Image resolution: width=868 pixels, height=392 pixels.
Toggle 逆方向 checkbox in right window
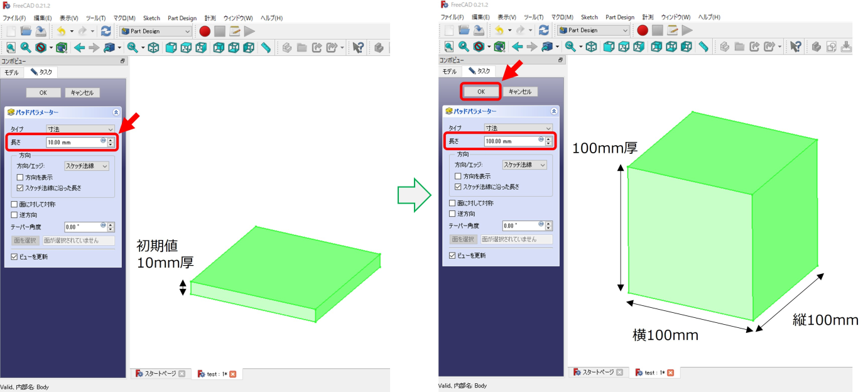pyautogui.click(x=453, y=214)
